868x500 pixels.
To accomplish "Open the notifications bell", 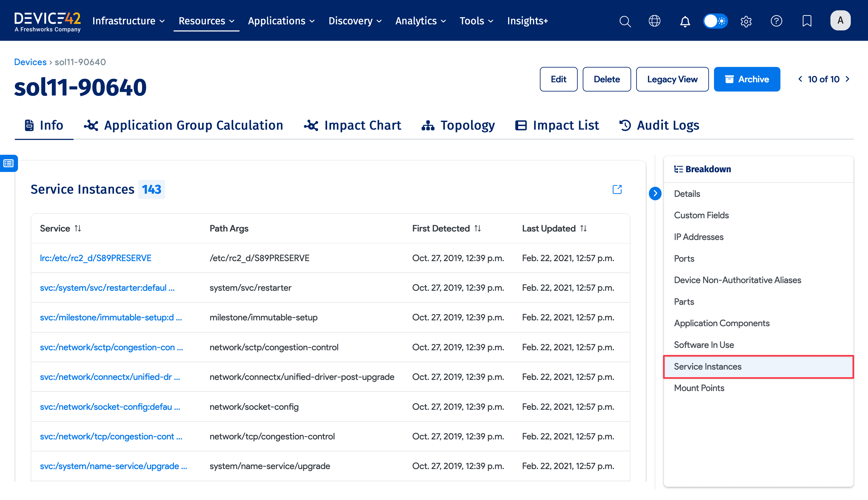I will pyautogui.click(x=685, y=21).
